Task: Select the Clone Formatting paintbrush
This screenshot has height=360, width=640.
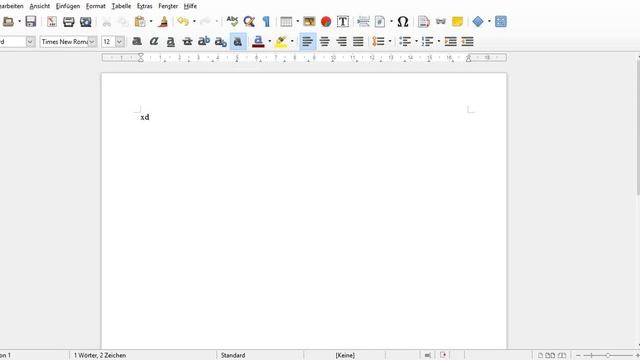Action: [x=163, y=22]
